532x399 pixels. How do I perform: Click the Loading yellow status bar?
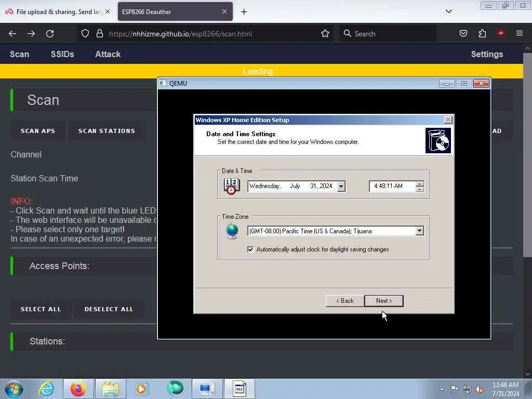[261, 71]
